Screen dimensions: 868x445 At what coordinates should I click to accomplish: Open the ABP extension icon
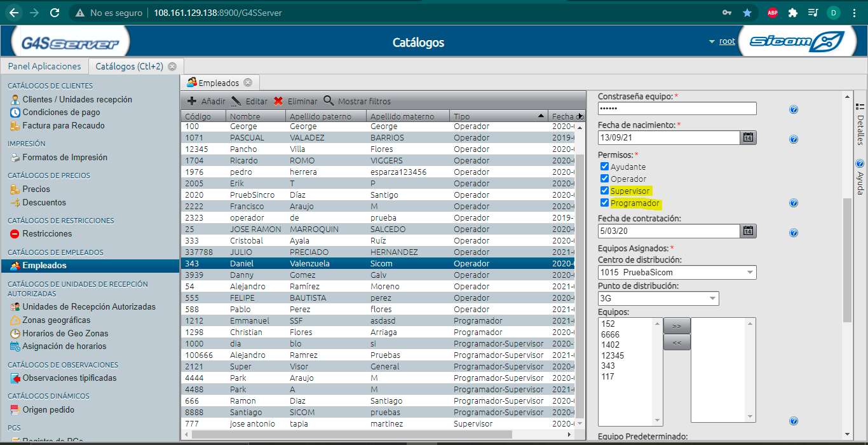click(x=772, y=13)
